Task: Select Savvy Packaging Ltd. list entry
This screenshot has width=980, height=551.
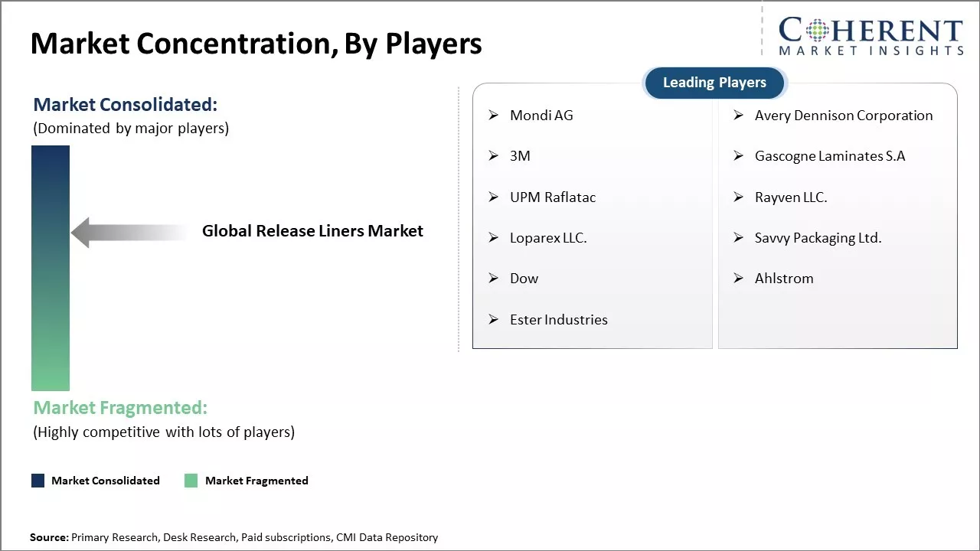Action: point(818,238)
